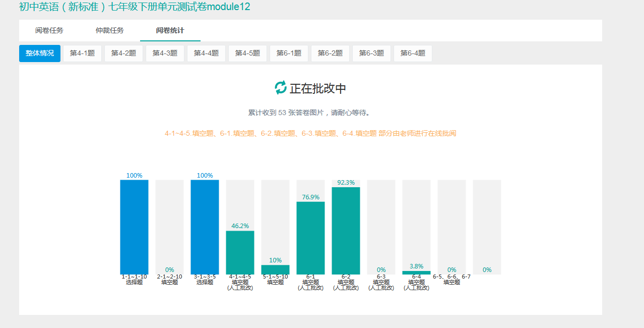The image size is (644, 328).
Task: Click the 92.3% percentage label
Action: [x=346, y=183]
